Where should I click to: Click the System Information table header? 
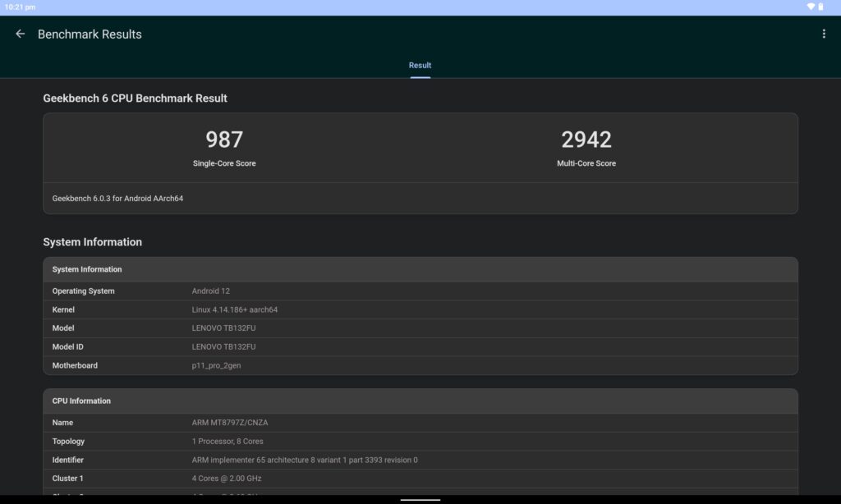pos(420,270)
